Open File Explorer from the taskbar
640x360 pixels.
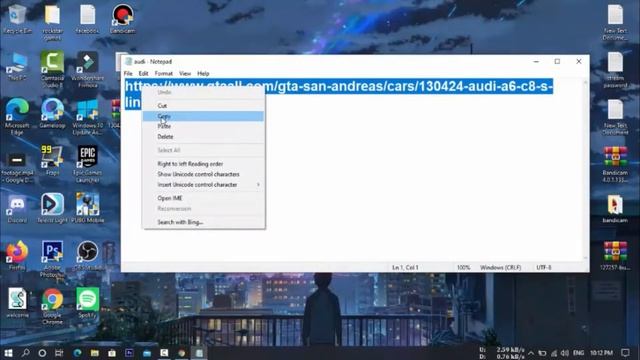click(x=95, y=353)
